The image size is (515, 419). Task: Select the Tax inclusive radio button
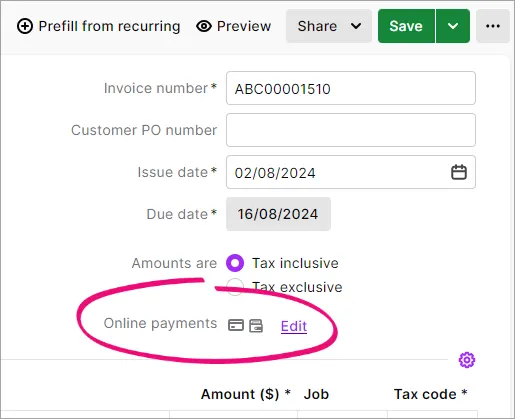pyautogui.click(x=235, y=263)
